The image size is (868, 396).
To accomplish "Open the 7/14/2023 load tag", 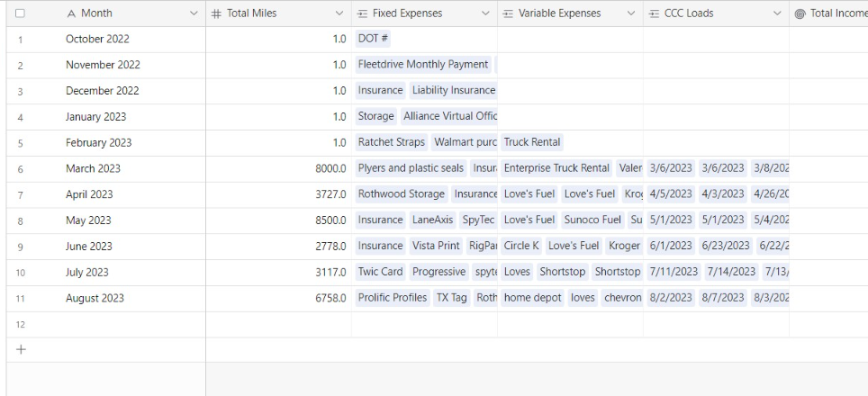I will click(x=732, y=272).
